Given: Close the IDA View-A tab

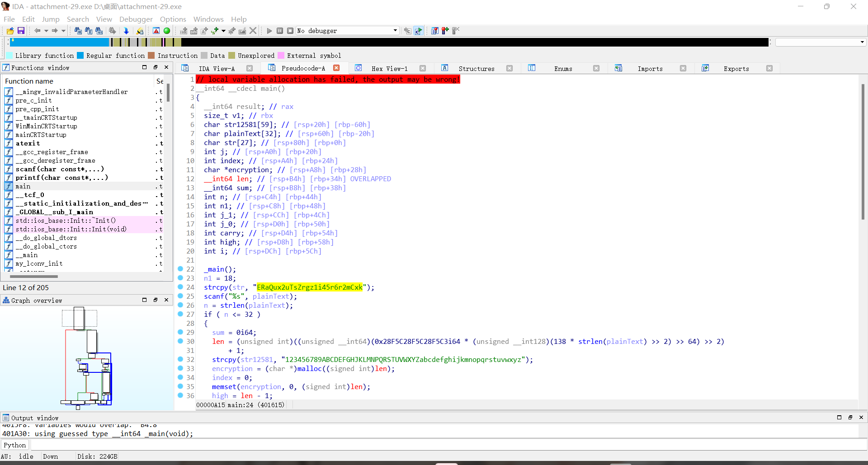Looking at the screenshot, I should coord(250,68).
